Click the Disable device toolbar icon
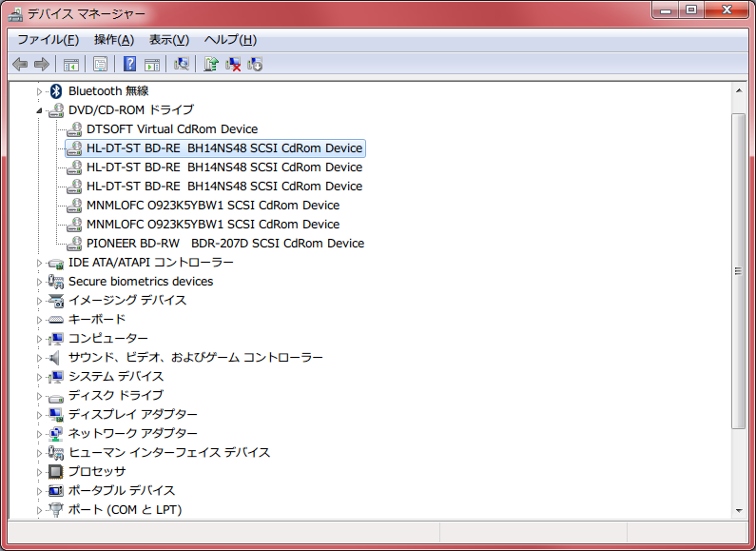The width and height of the screenshot is (756, 551). point(255,64)
